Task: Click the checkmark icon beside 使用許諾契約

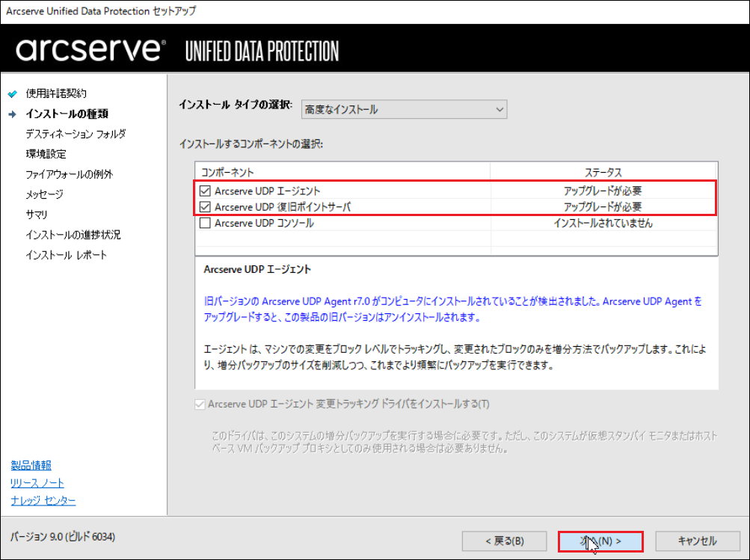Action: click(13, 93)
